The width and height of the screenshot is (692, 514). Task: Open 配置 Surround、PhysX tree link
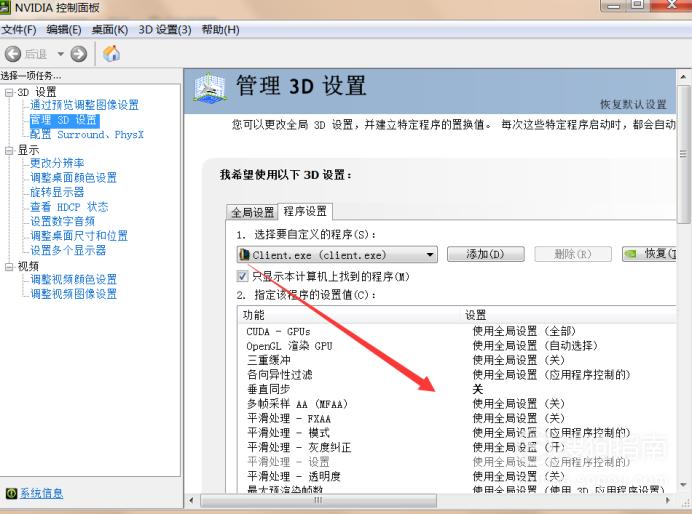87,135
